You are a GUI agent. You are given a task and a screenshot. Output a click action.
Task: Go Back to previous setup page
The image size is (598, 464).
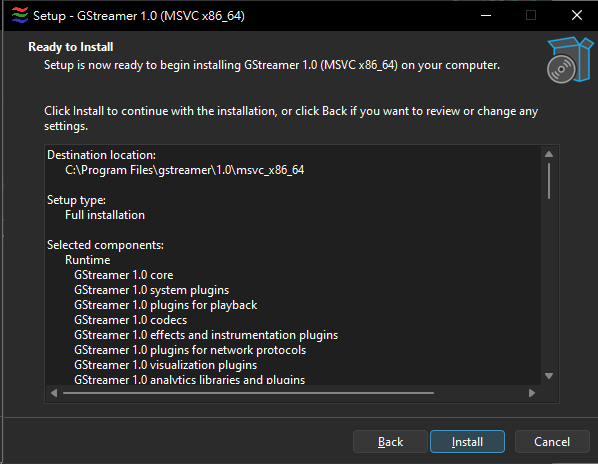390,442
